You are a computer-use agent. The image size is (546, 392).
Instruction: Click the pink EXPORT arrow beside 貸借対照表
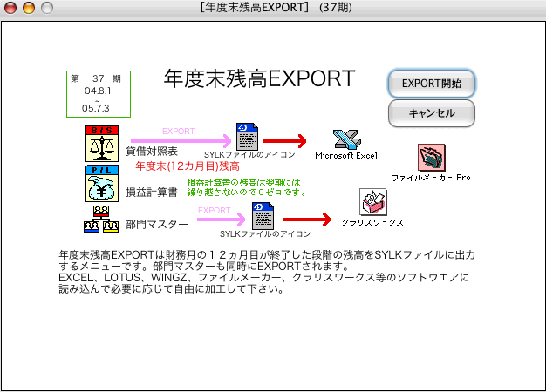point(180,140)
